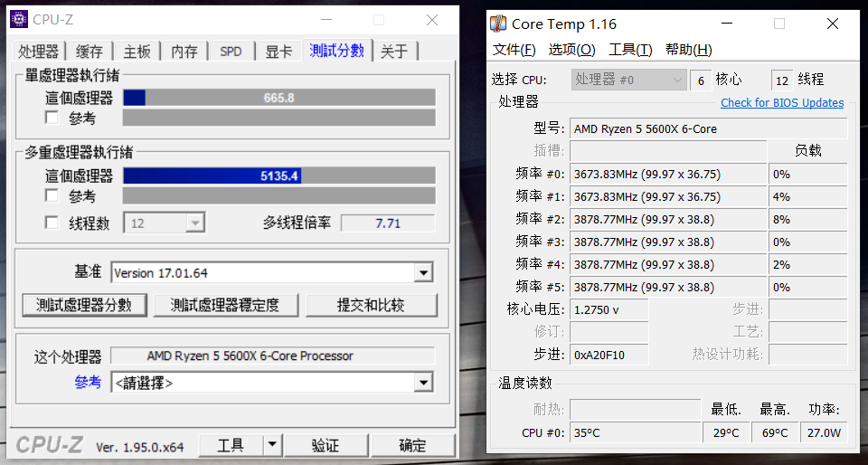Switch to the 缓存 tab
Viewport: 868px width, 465px height.
coord(90,52)
